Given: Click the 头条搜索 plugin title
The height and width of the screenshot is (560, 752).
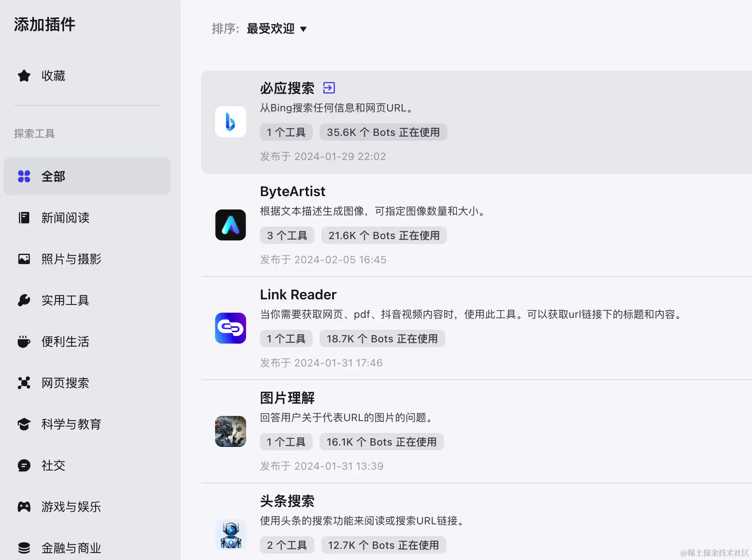Looking at the screenshot, I should pyautogui.click(x=287, y=501).
